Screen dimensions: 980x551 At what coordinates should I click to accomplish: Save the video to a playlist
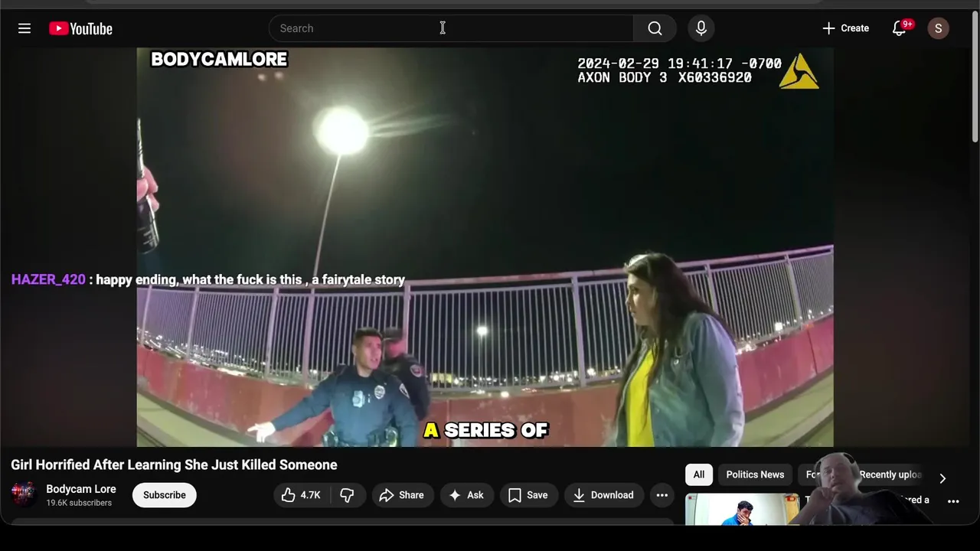pyautogui.click(x=528, y=495)
